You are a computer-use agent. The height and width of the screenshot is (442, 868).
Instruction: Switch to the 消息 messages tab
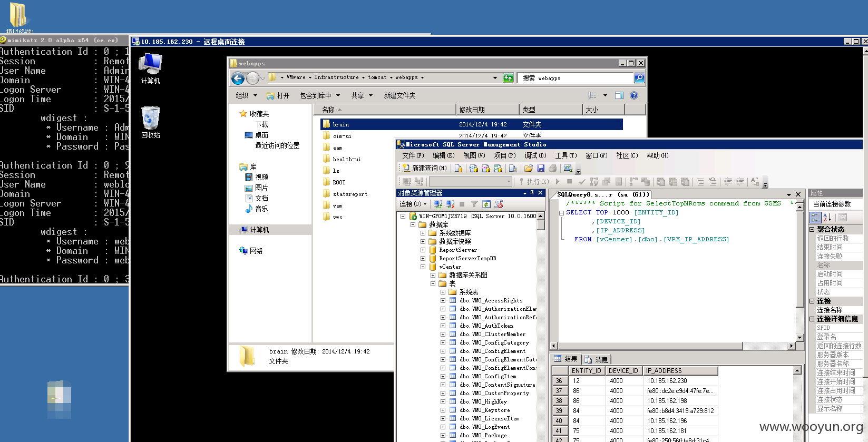[597, 360]
